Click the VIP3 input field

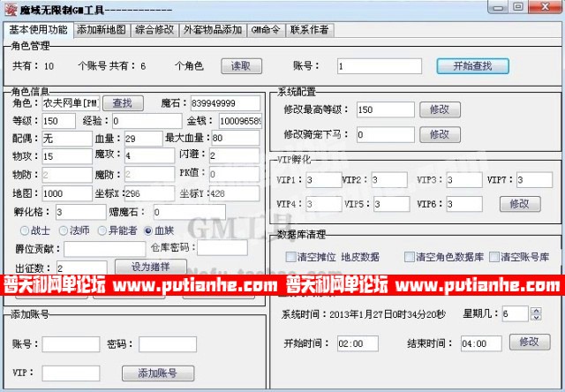pos(464,180)
